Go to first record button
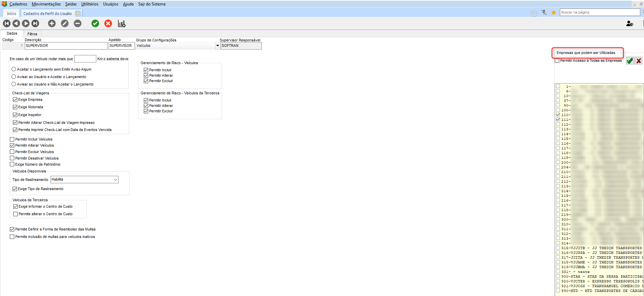 tap(7, 23)
